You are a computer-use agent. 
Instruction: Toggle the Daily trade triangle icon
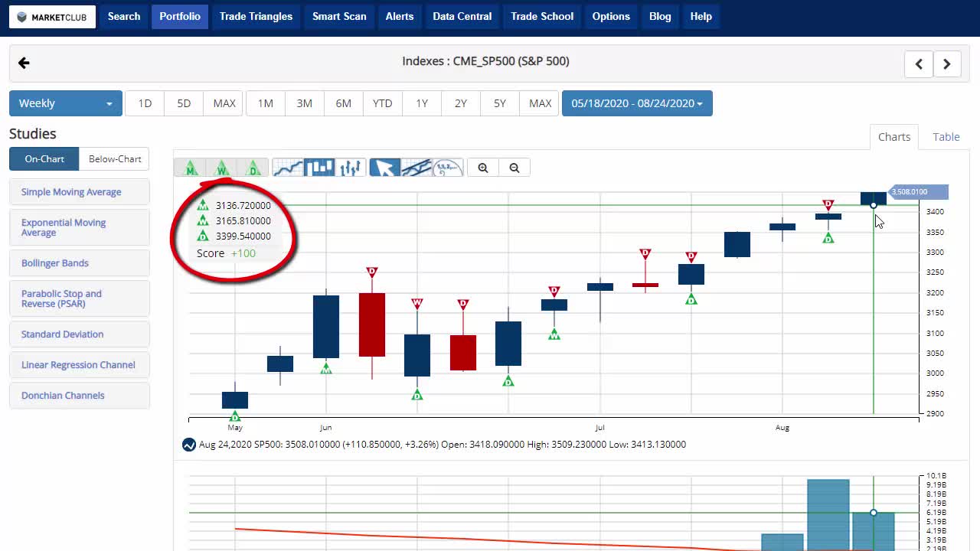[x=253, y=168]
